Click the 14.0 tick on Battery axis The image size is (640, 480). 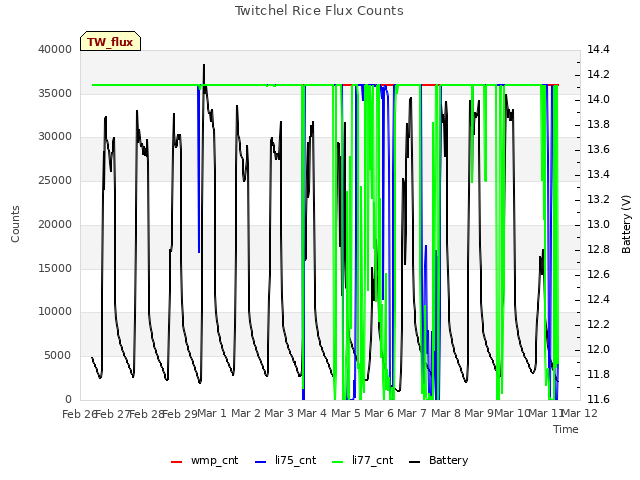click(598, 100)
